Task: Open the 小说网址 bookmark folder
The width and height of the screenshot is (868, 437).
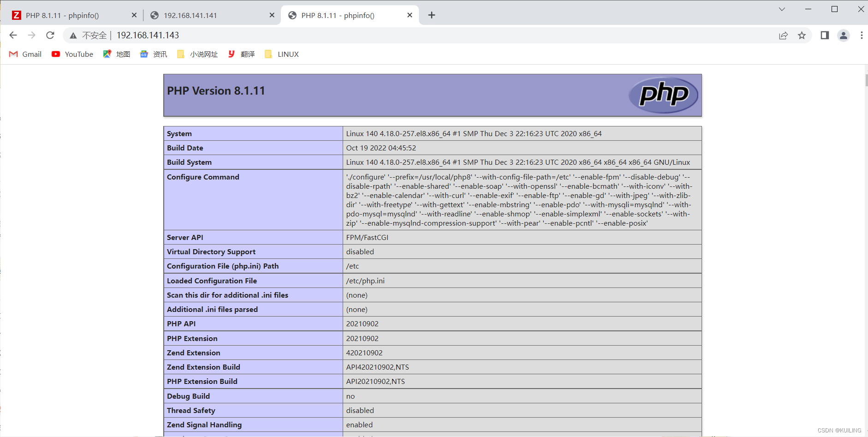Action: point(197,54)
